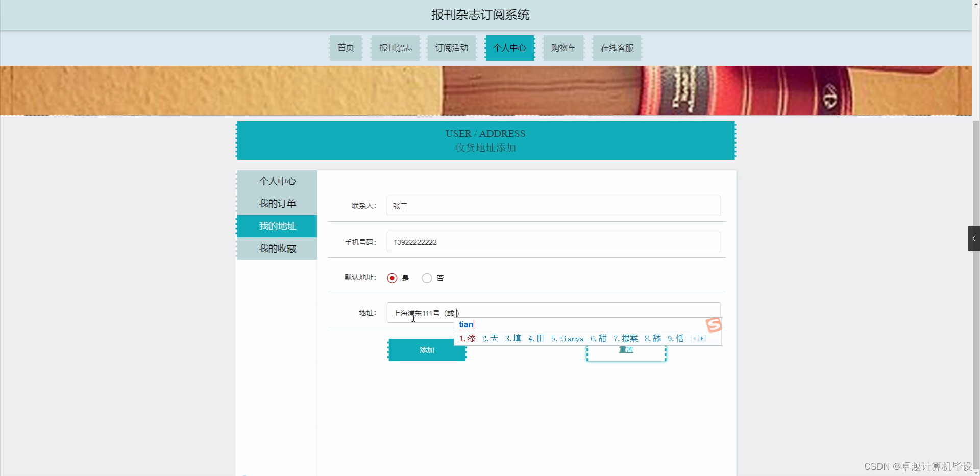Open the 首页 navigation tab

(x=345, y=47)
